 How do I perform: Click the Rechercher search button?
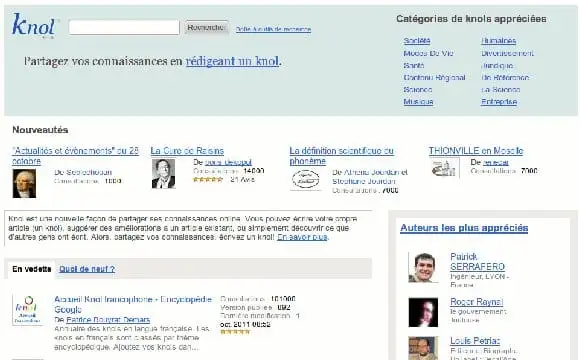(x=206, y=27)
